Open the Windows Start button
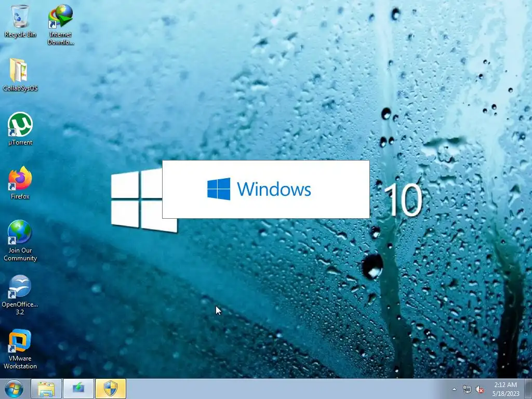The image size is (532, 399). pos(14,389)
